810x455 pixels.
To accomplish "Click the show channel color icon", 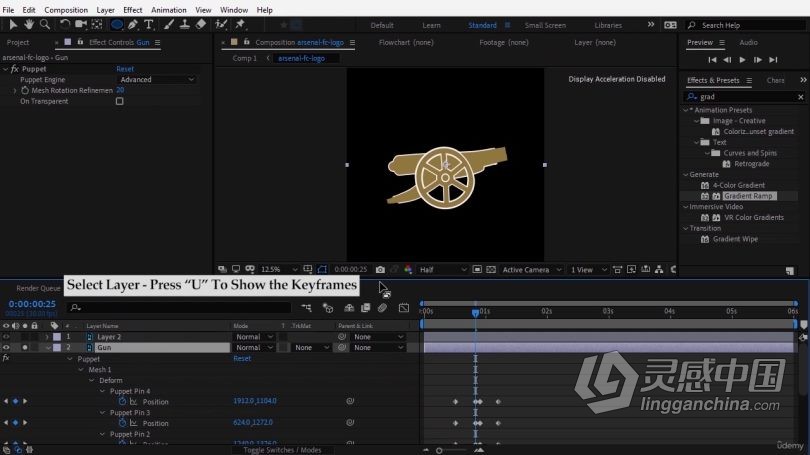I will [408, 270].
